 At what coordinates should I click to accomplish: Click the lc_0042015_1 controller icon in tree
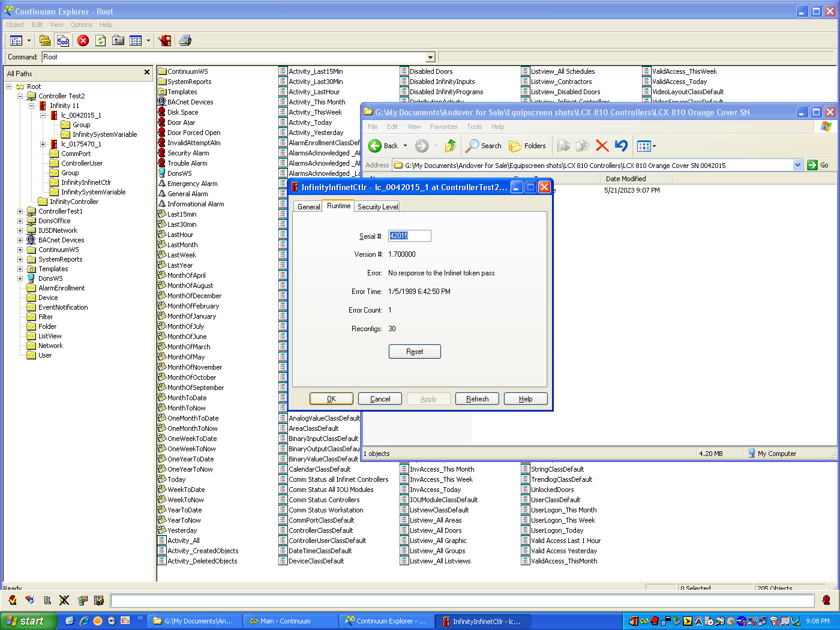tap(54, 115)
